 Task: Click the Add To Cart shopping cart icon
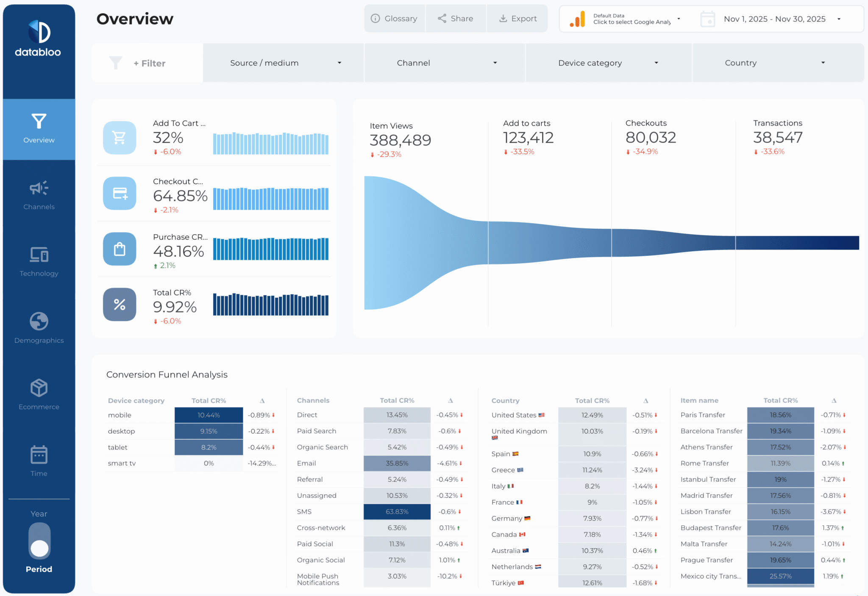click(x=120, y=138)
